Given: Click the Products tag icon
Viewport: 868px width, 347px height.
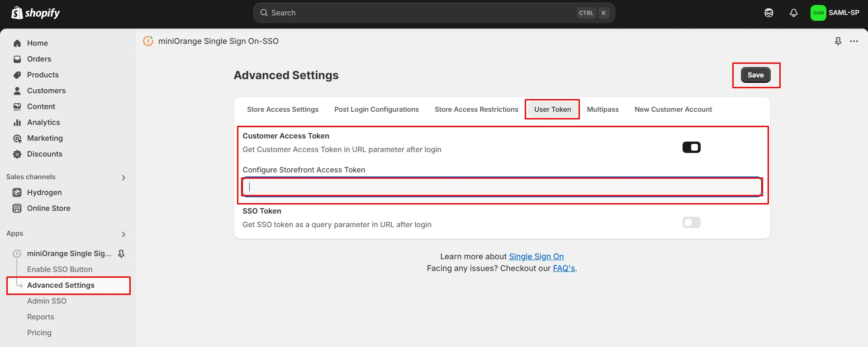Looking at the screenshot, I should click(x=17, y=75).
